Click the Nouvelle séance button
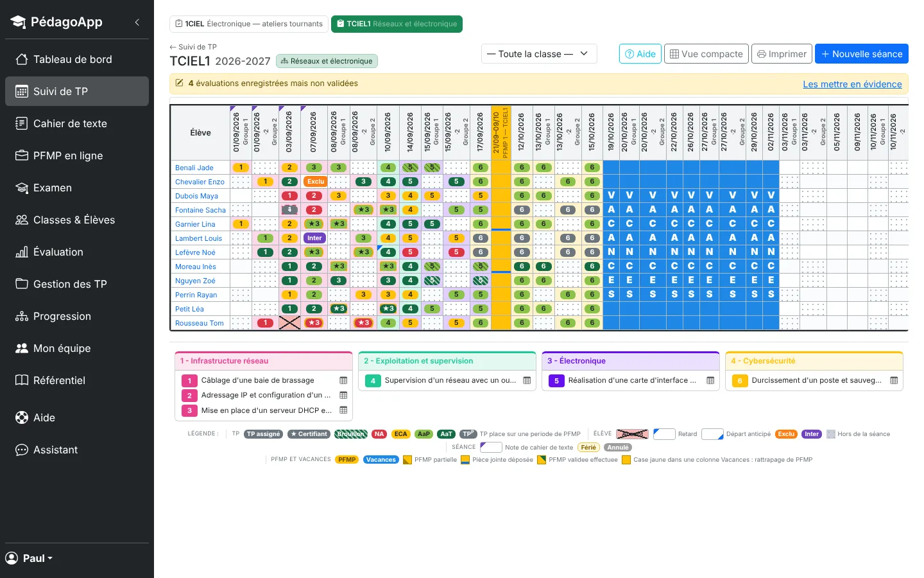 coord(861,54)
